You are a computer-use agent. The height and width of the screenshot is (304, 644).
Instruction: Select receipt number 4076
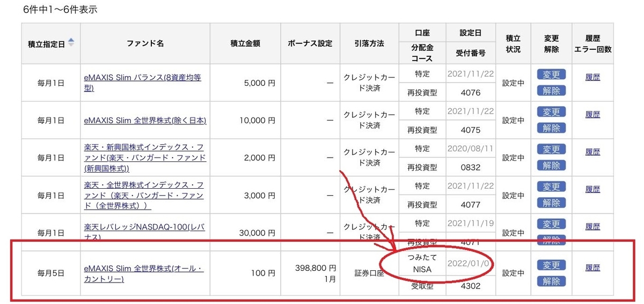pyautogui.click(x=470, y=92)
